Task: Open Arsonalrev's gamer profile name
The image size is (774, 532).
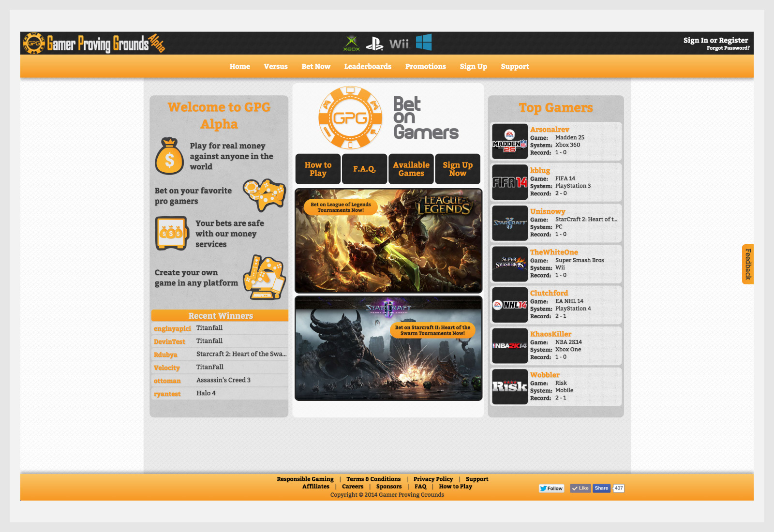Action: pyautogui.click(x=550, y=130)
